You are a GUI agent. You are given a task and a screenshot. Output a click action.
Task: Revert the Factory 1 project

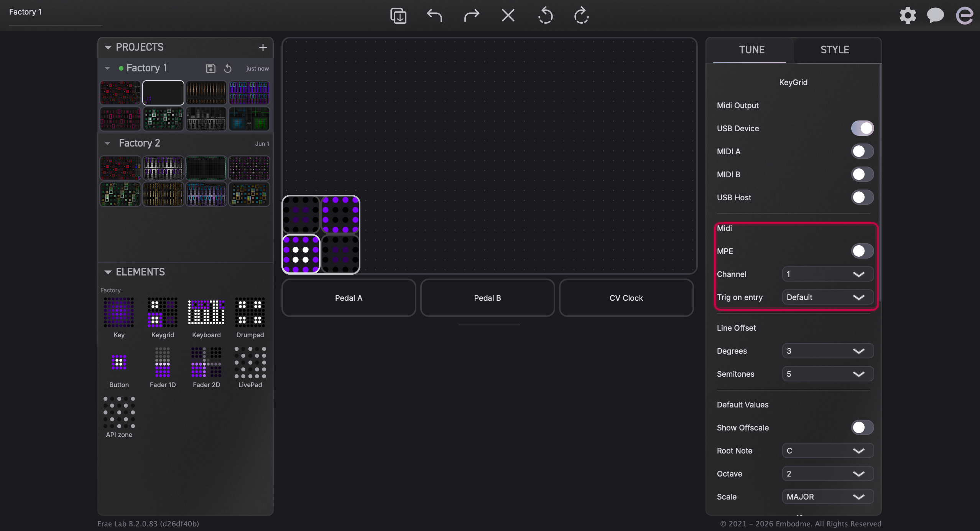(228, 68)
